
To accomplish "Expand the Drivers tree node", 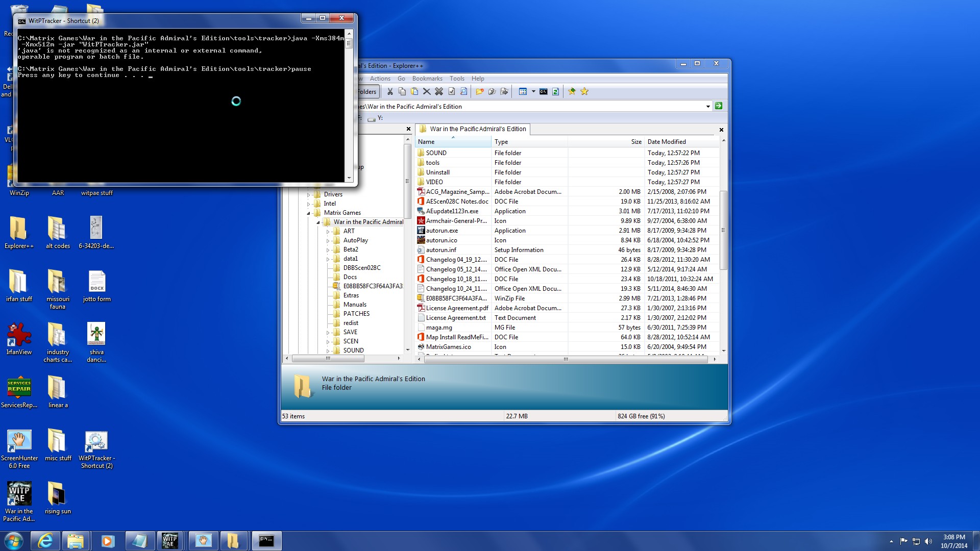I will [x=309, y=195].
